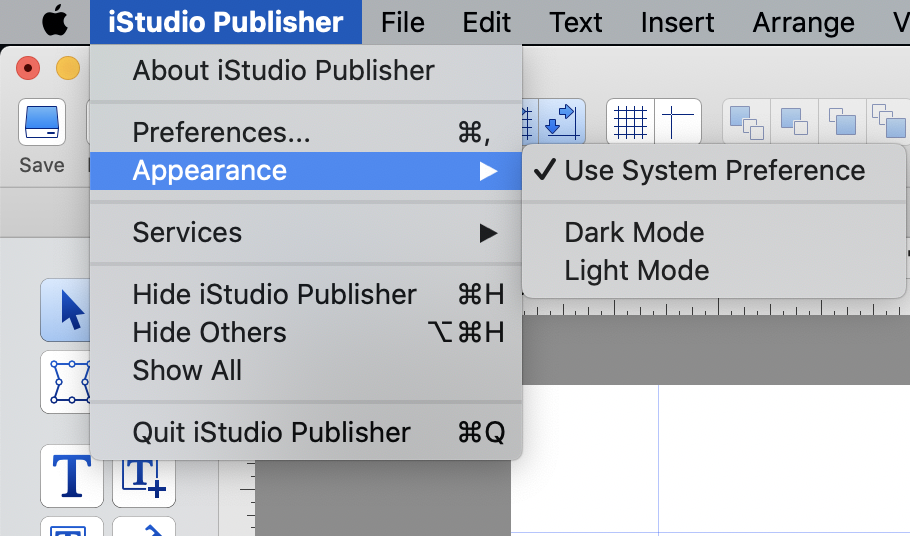Viewport: 910px width, 536px height.
Task: Minimize the window with yellow button
Action: tap(68, 68)
